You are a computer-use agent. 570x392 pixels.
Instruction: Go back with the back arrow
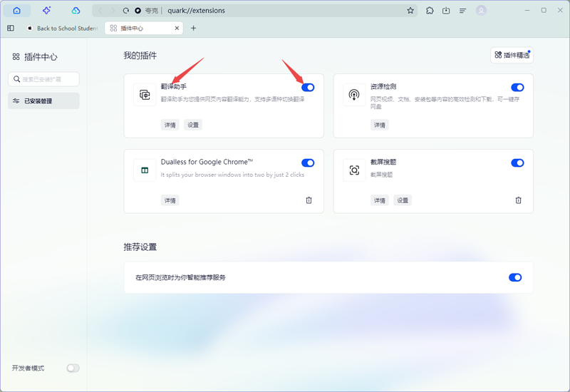tap(100, 11)
